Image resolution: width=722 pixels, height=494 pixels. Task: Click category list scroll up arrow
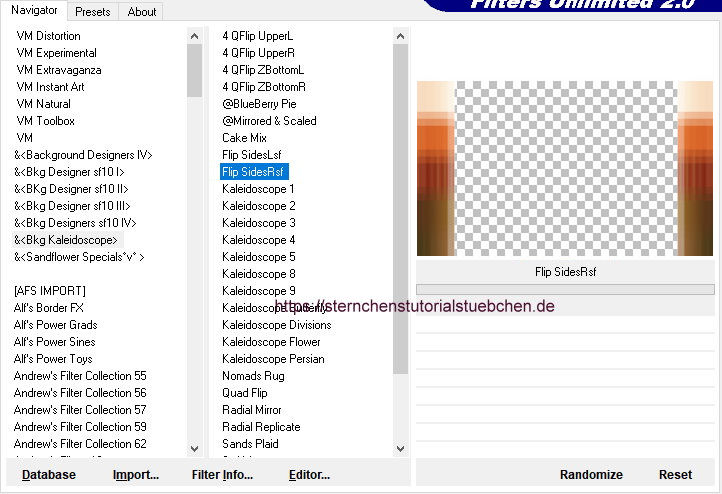point(194,36)
